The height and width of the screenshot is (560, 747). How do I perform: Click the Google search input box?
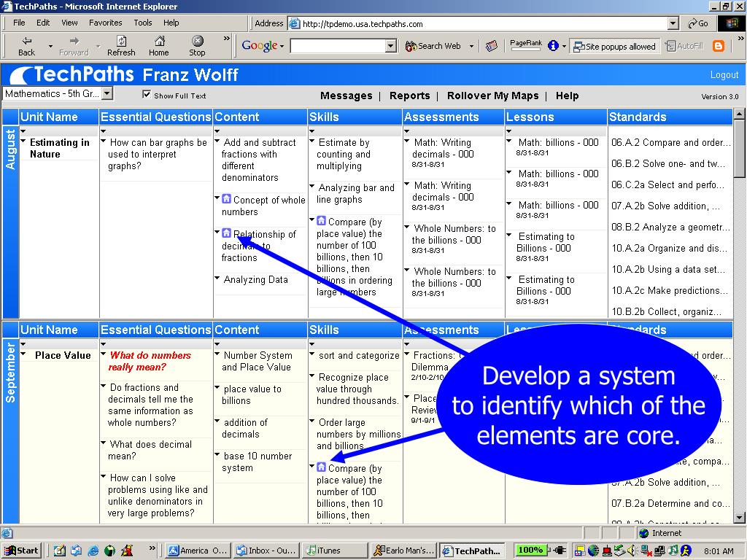click(x=338, y=46)
